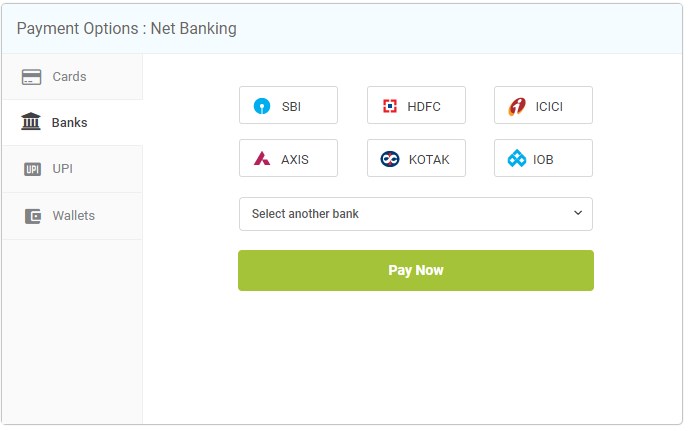Image resolution: width=688 pixels, height=431 pixels.
Task: Click the IOB bank logo icon
Action: pos(516,158)
